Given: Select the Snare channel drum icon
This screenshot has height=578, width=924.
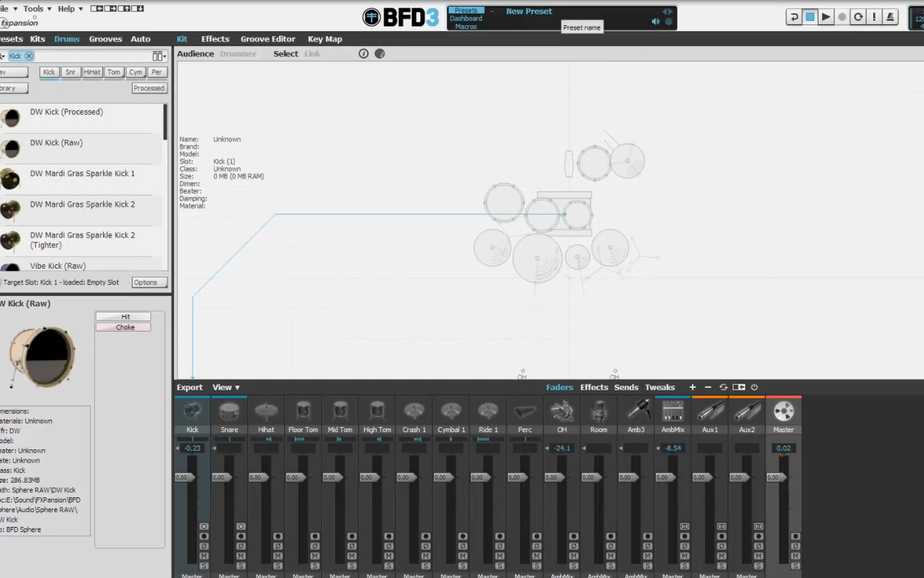Looking at the screenshot, I should 229,411.
